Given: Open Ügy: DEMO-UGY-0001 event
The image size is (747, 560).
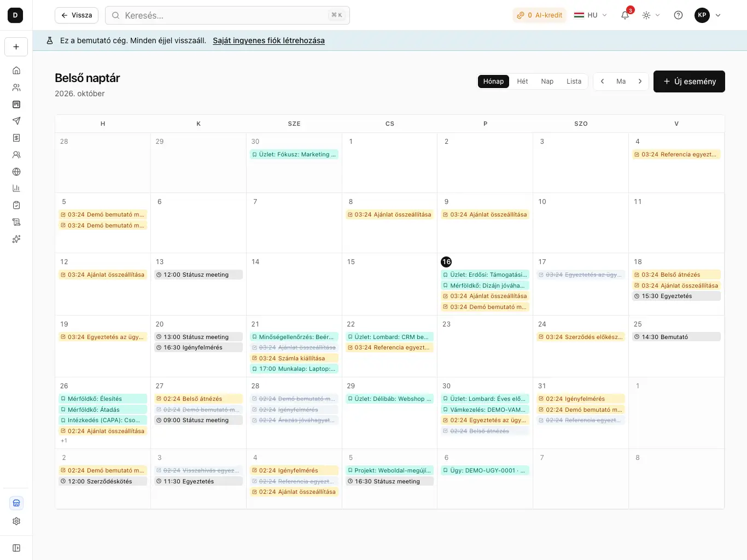Looking at the screenshot, I should coord(485,471).
